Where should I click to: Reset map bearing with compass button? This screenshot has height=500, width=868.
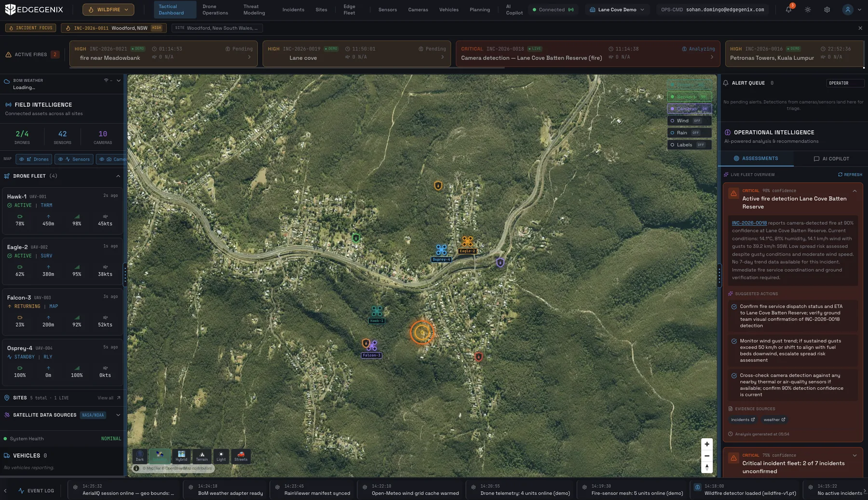707,467
